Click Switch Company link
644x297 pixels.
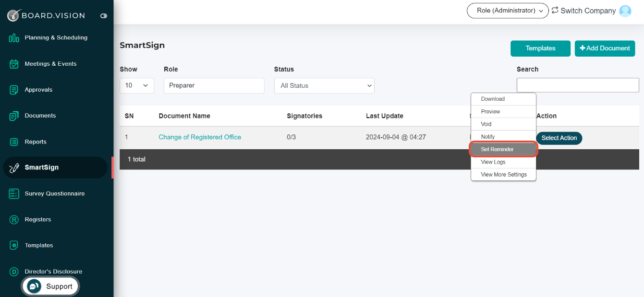588,11
